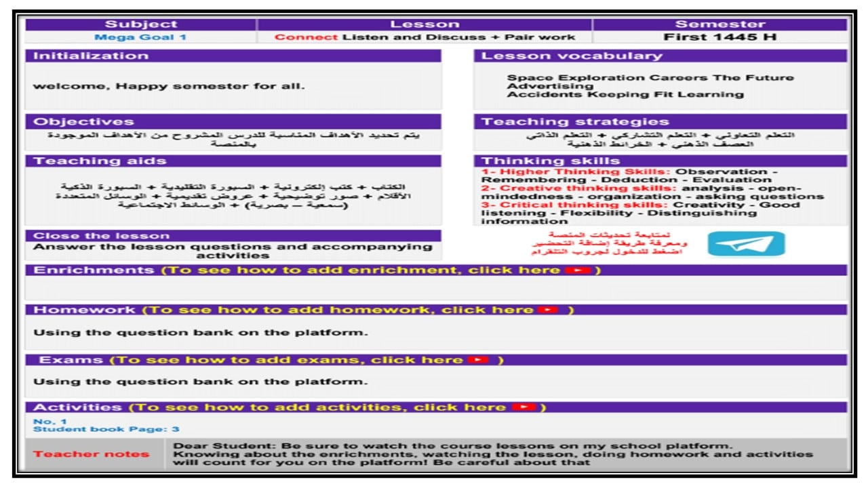Click the Telegram paper plane icon
868x488 pixels.
click(746, 244)
